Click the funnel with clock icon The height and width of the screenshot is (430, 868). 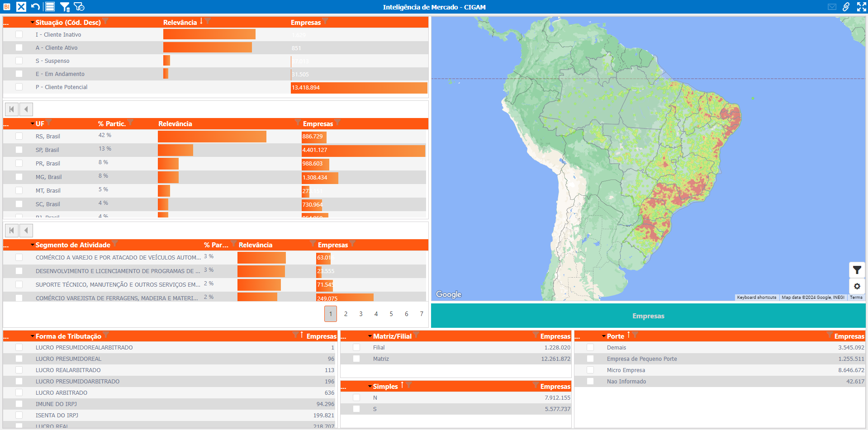point(79,7)
